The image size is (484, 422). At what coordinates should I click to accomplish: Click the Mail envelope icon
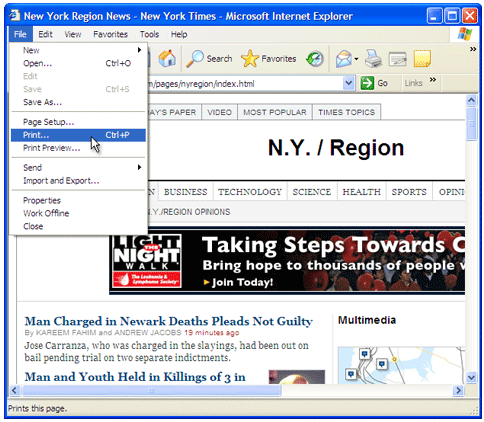click(x=344, y=59)
